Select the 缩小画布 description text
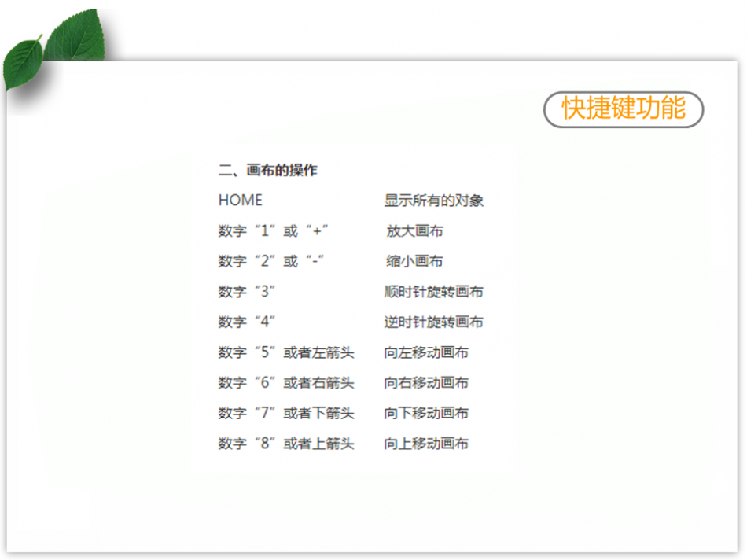 click(x=414, y=261)
